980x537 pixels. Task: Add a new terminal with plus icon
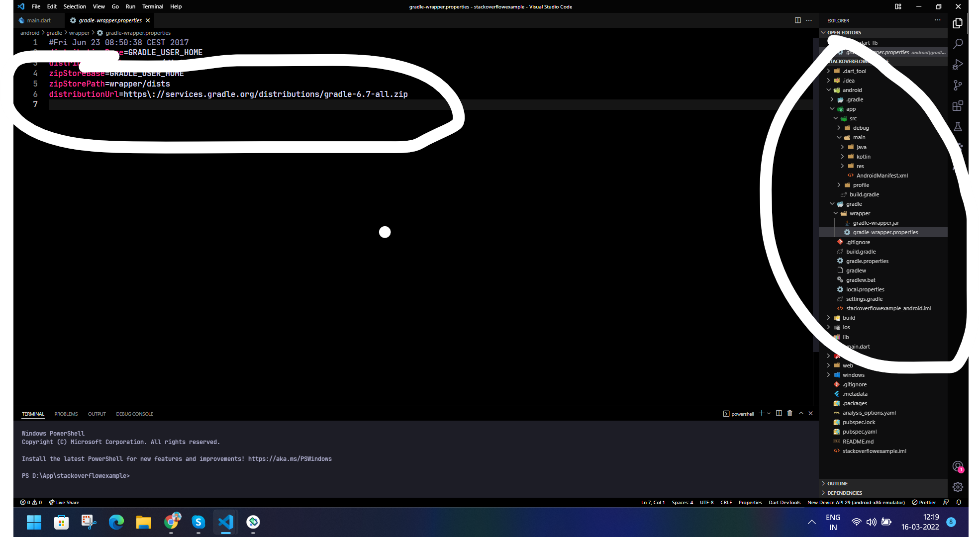(x=761, y=413)
